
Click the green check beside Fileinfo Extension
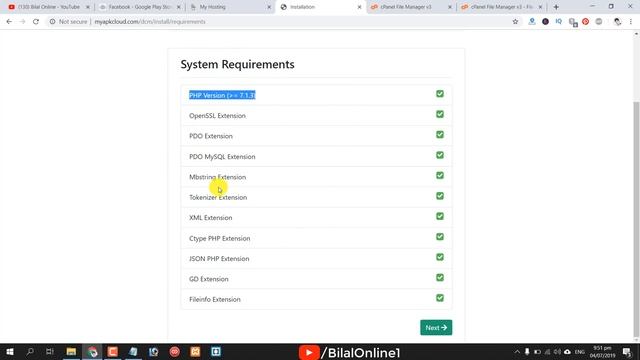(x=440, y=298)
